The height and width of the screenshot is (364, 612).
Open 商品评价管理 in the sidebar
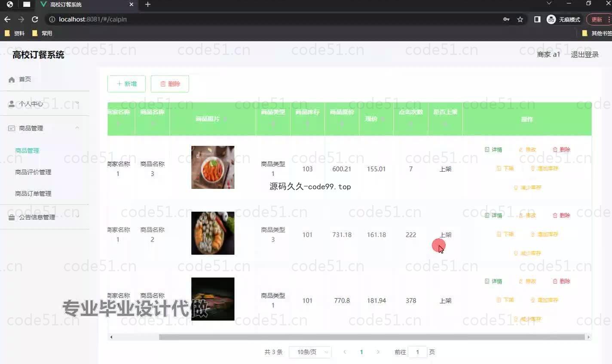pos(33,172)
